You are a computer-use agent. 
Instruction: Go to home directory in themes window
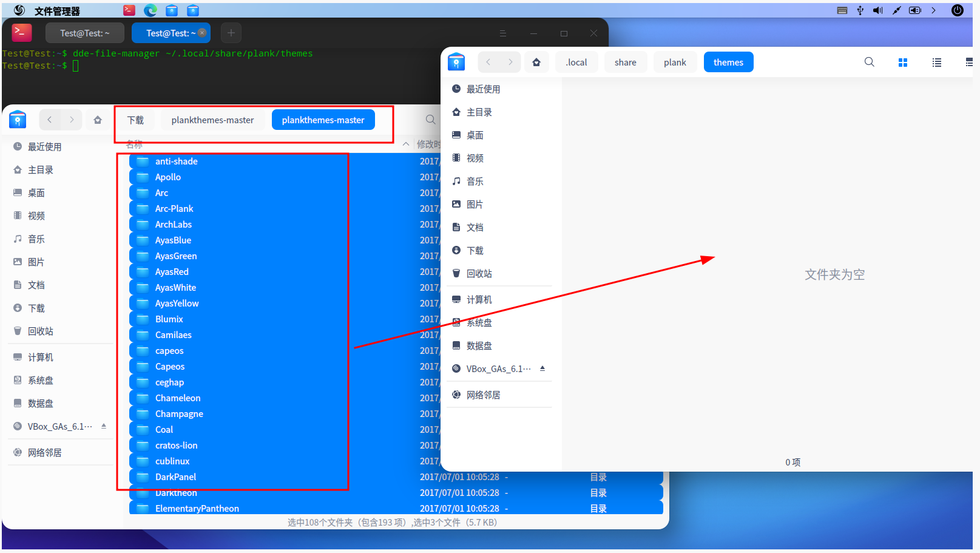pos(536,62)
